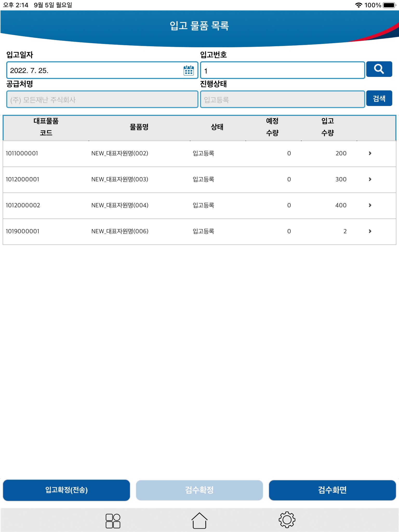Select item code 1011000001
Image resolution: width=399 pixels, height=532 pixels.
click(x=22, y=153)
